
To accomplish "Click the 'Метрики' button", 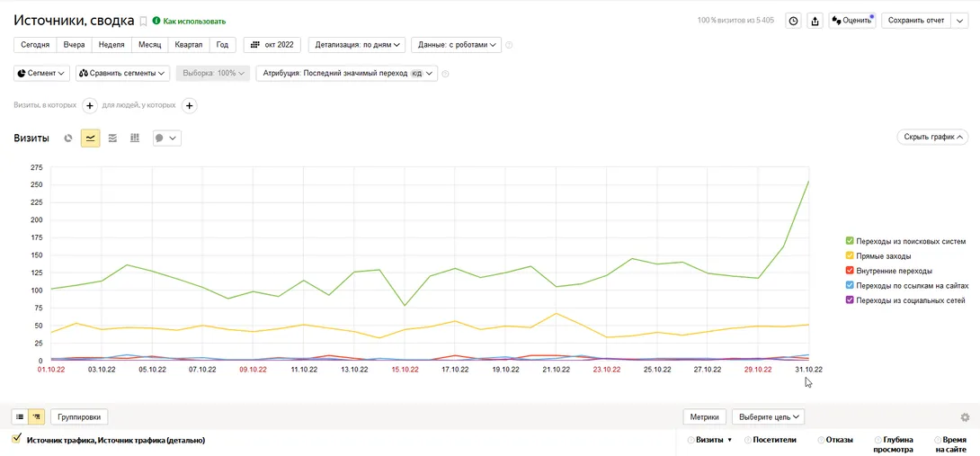I will click(705, 416).
